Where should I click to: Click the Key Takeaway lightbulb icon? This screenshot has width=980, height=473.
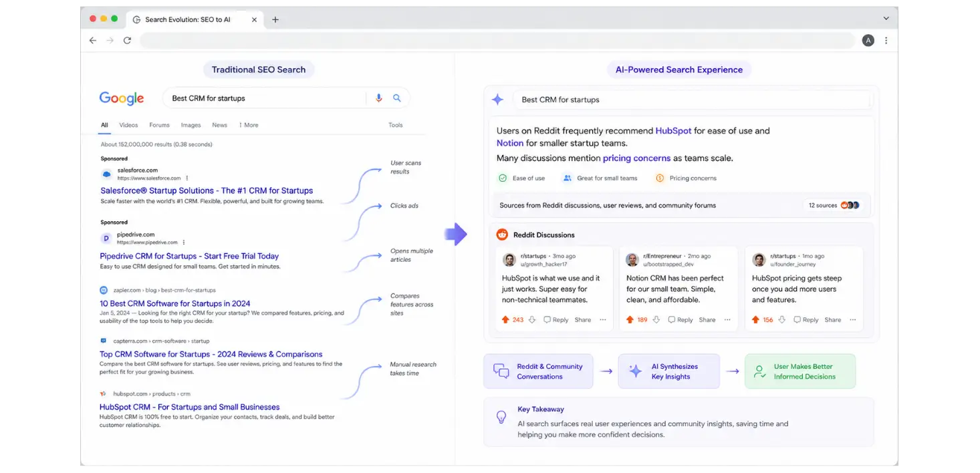click(x=501, y=417)
